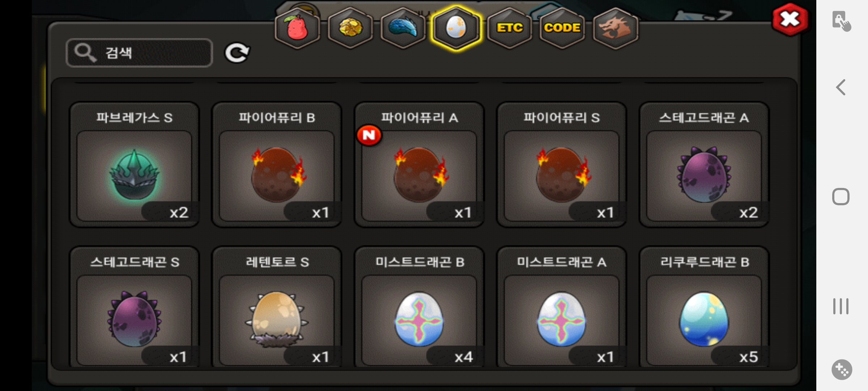This screenshot has width=868, height=391.
Task: Select the egg category tab
Action: point(456,28)
